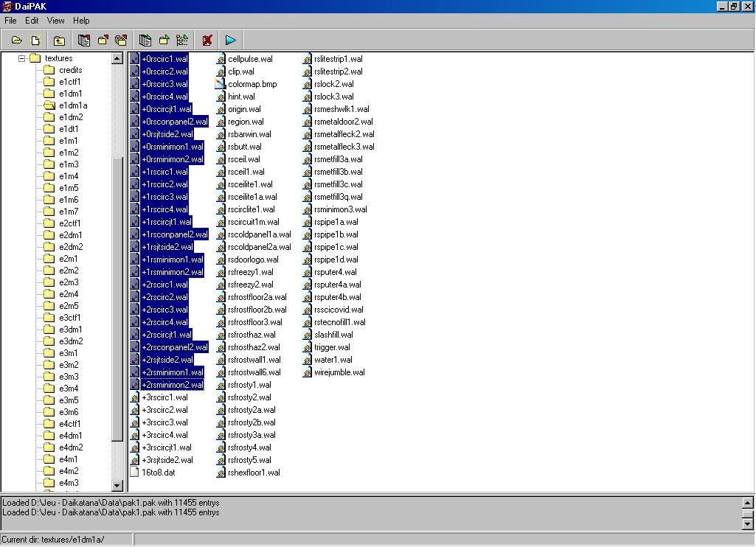Image resolution: width=756 pixels, height=547 pixels.
Task: Click the log panel scroll-up arrow
Action: pos(747,503)
